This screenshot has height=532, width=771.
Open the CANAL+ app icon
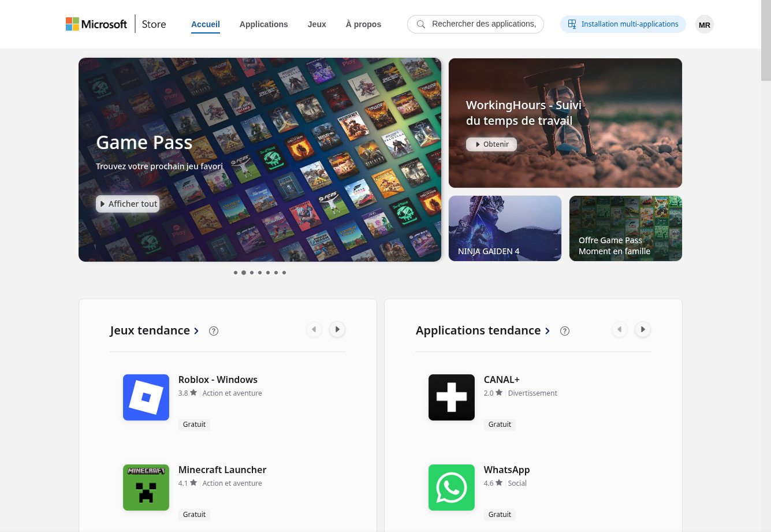click(x=452, y=397)
